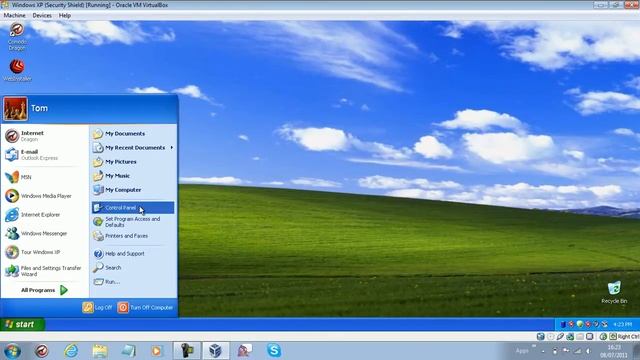Switch to VirtualBox cube taskbar icon
The image size is (640, 360).
pyautogui.click(x=215, y=351)
